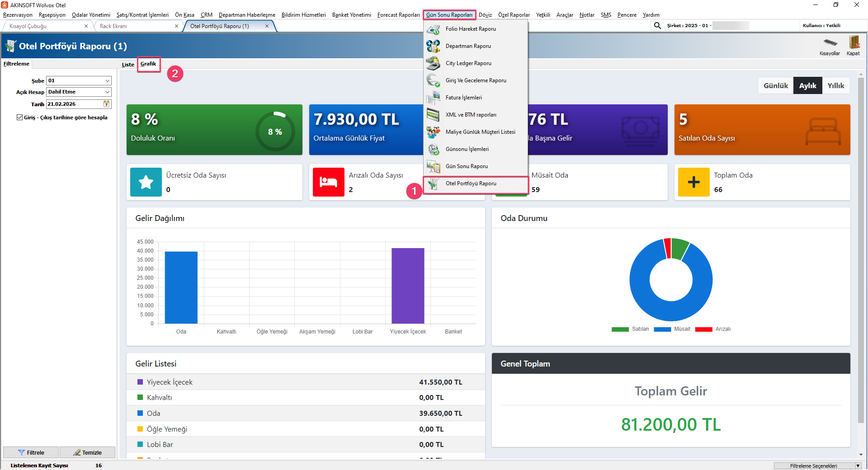Viewport: 868px width, 470px height.
Task: Open the Forecast Raporları menu
Action: [398, 15]
